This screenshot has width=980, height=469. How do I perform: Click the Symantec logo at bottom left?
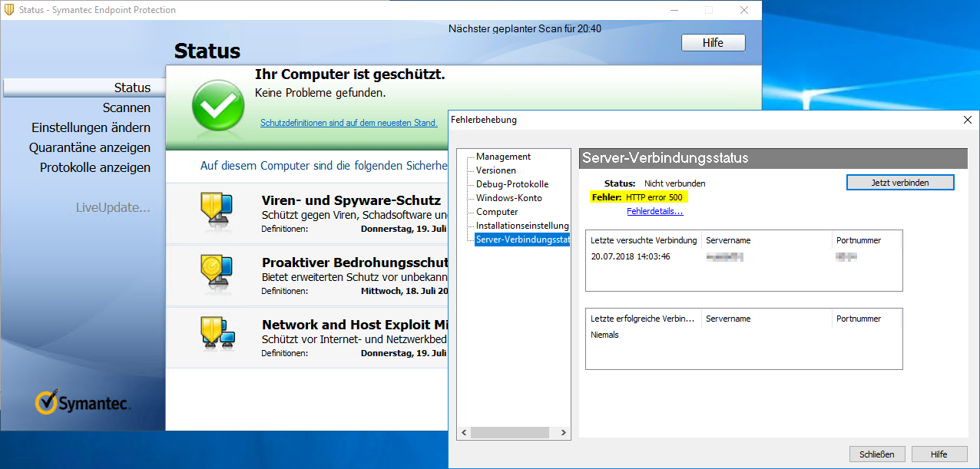point(83,402)
